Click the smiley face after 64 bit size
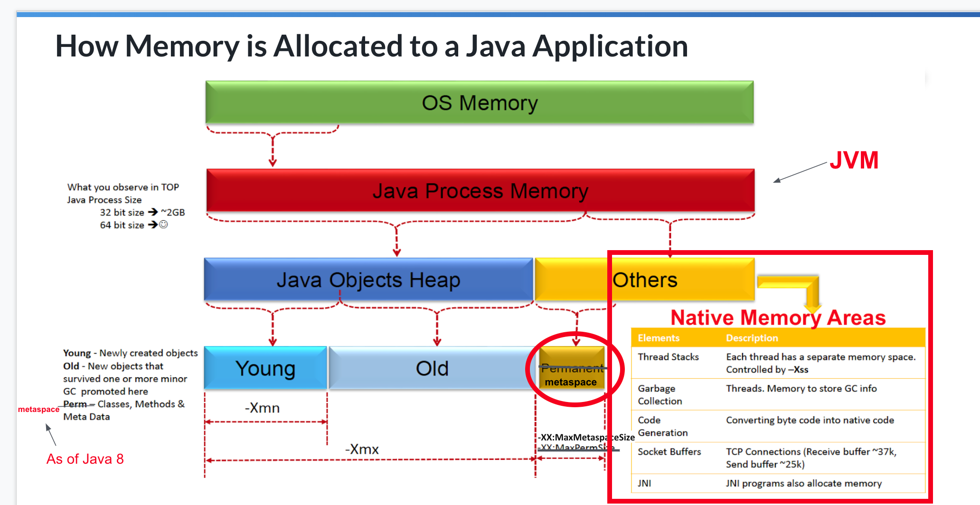 (163, 224)
